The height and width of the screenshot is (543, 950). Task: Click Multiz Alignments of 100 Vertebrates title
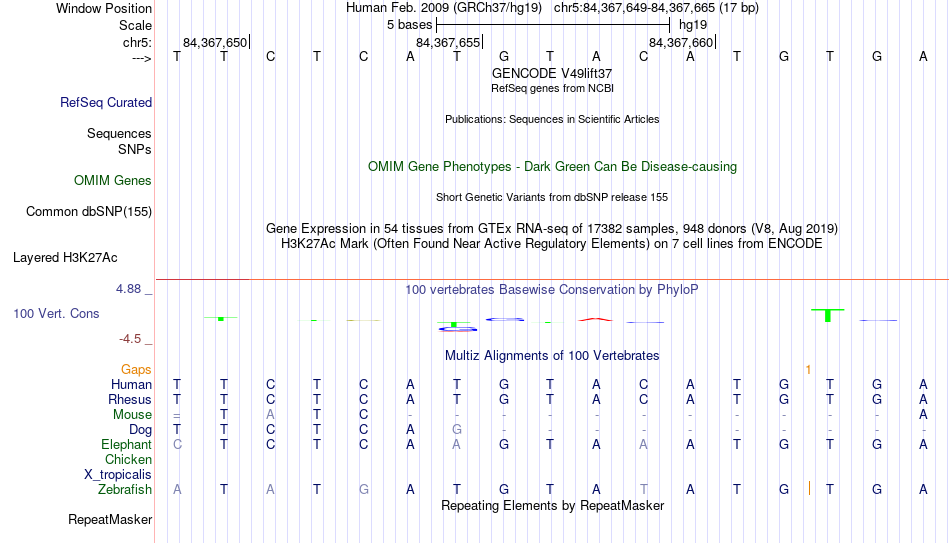pyautogui.click(x=552, y=356)
